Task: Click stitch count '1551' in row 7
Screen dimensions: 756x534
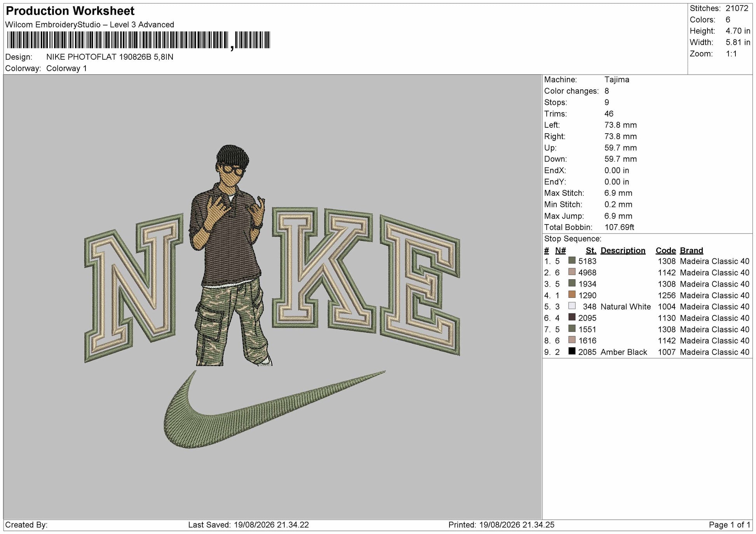Action: click(587, 329)
